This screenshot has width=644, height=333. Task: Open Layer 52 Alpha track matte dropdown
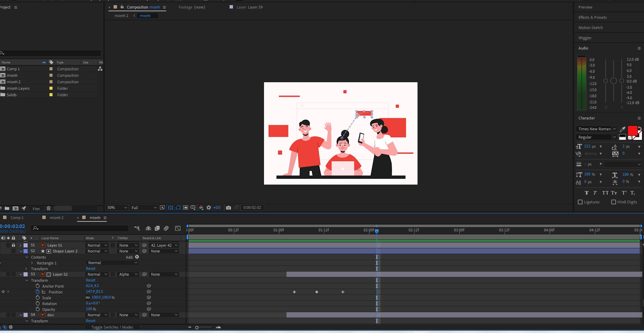pyautogui.click(x=128, y=274)
